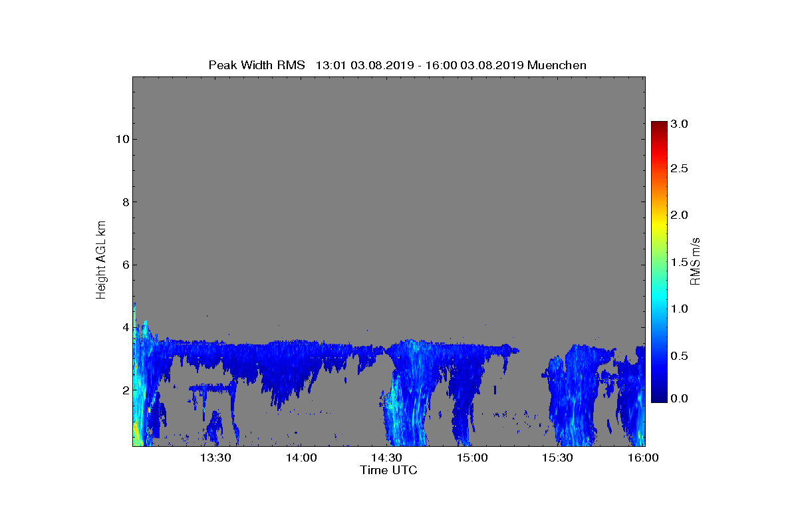Click the 14:00 time tick label
798x532 pixels.
coord(302,458)
